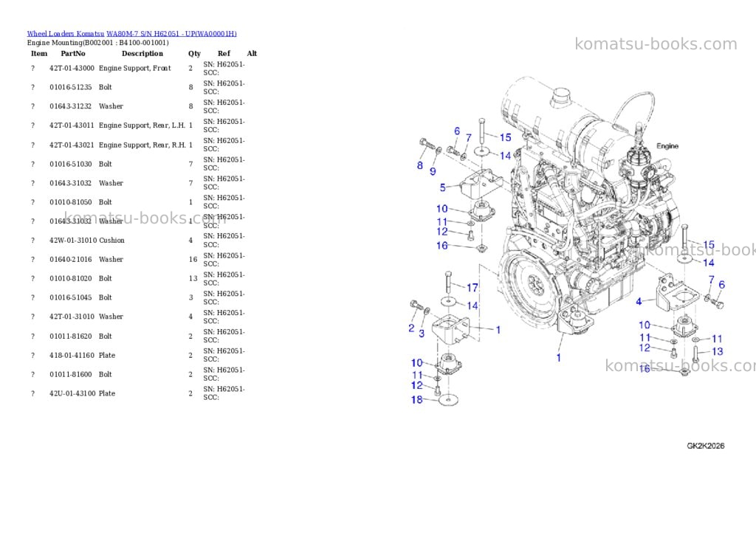Select part number 01011-81620
The width and height of the screenshot is (756, 535).
(70, 336)
